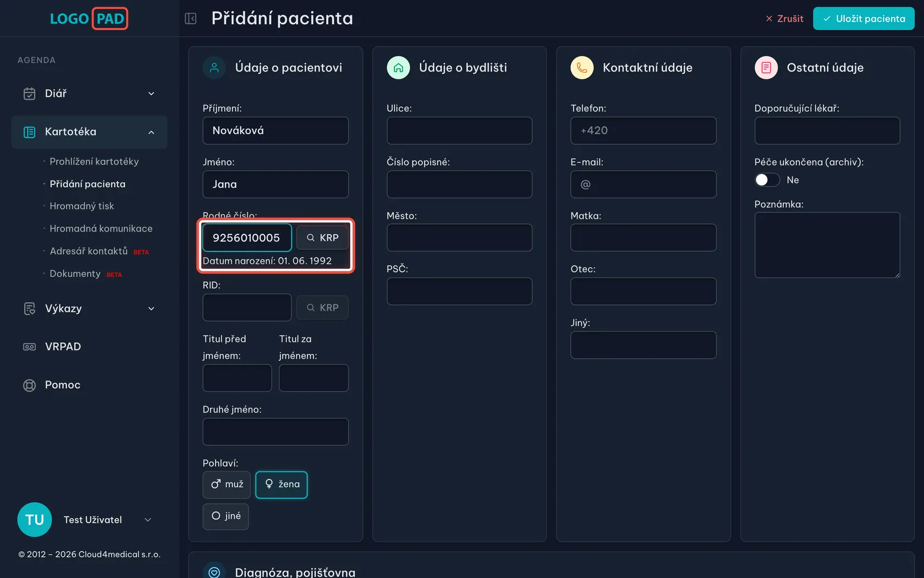This screenshot has width=924, height=578.
Task: Click the Ostatní údaje document icon
Action: coord(766,68)
